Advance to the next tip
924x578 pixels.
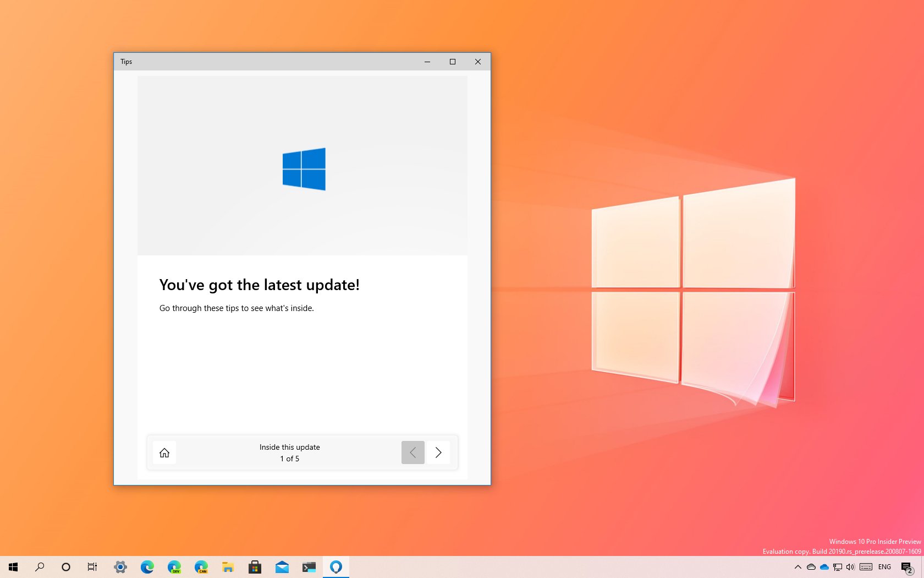438,452
